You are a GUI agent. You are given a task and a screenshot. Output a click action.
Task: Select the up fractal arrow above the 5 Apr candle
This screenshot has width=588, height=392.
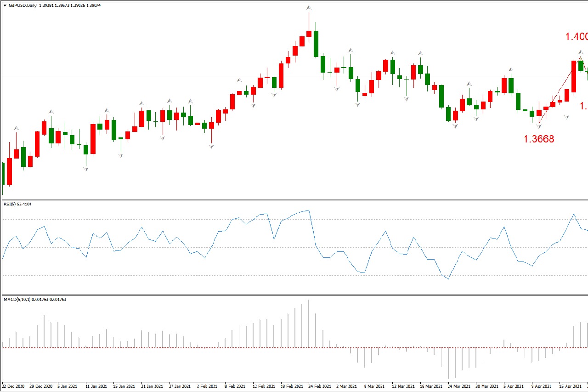pyautogui.click(x=510, y=70)
